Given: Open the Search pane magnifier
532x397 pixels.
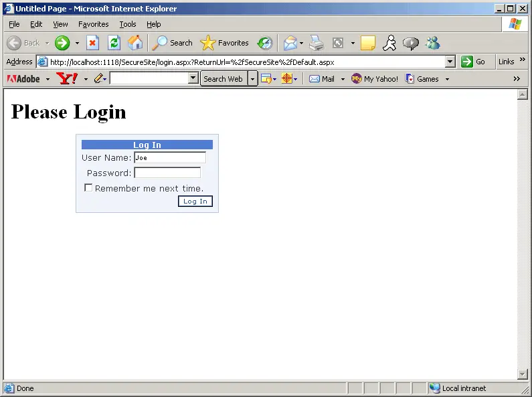Looking at the screenshot, I should click(159, 43).
